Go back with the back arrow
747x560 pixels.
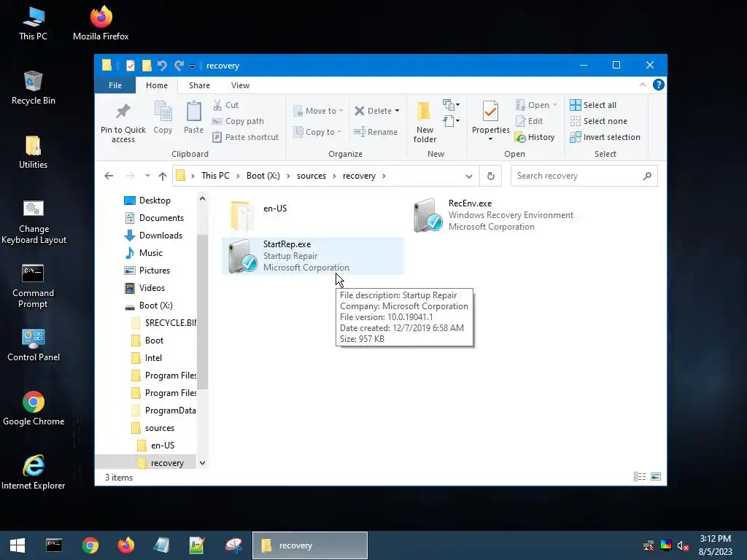click(109, 176)
